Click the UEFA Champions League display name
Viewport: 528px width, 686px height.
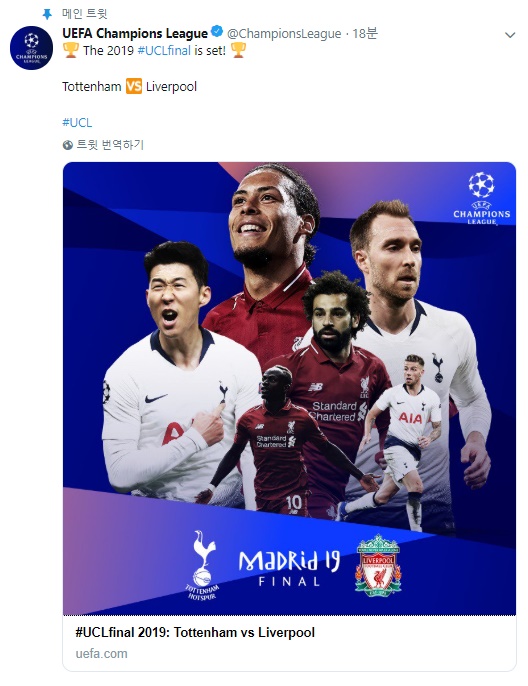tap(135, 33)
